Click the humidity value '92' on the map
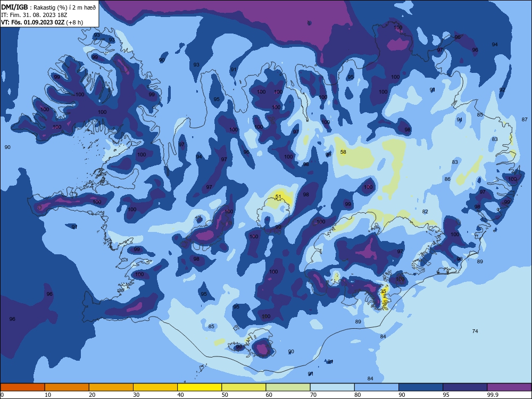 click(502, 89)
